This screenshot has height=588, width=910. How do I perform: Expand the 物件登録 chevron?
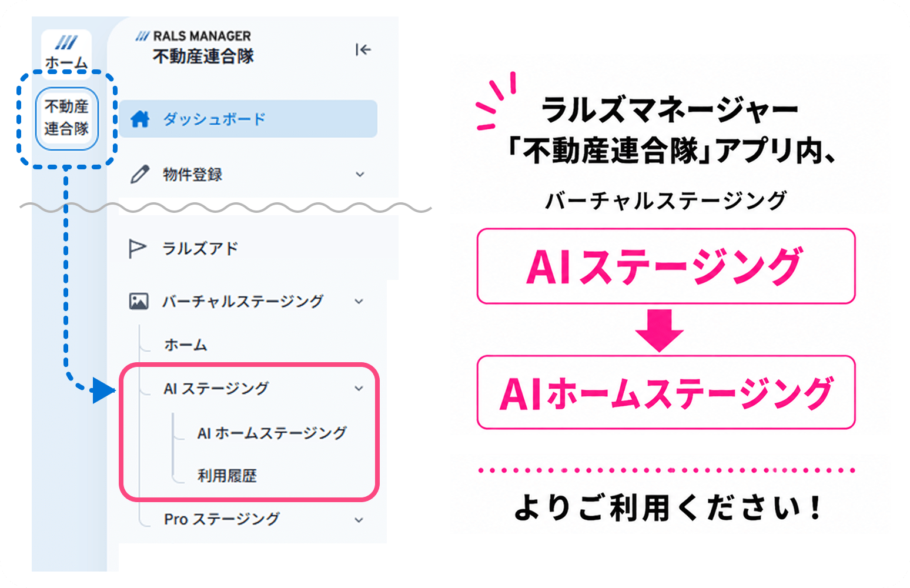point(360,175)
